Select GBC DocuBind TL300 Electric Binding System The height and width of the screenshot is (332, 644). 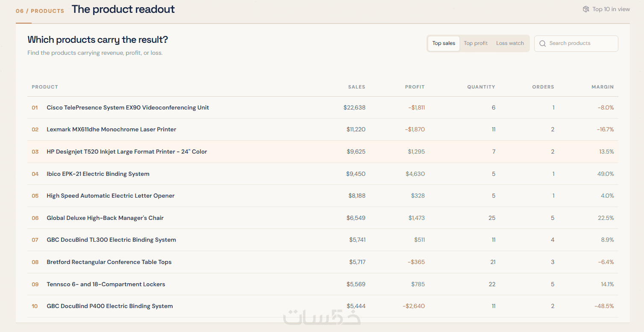(x=111, y=240)
